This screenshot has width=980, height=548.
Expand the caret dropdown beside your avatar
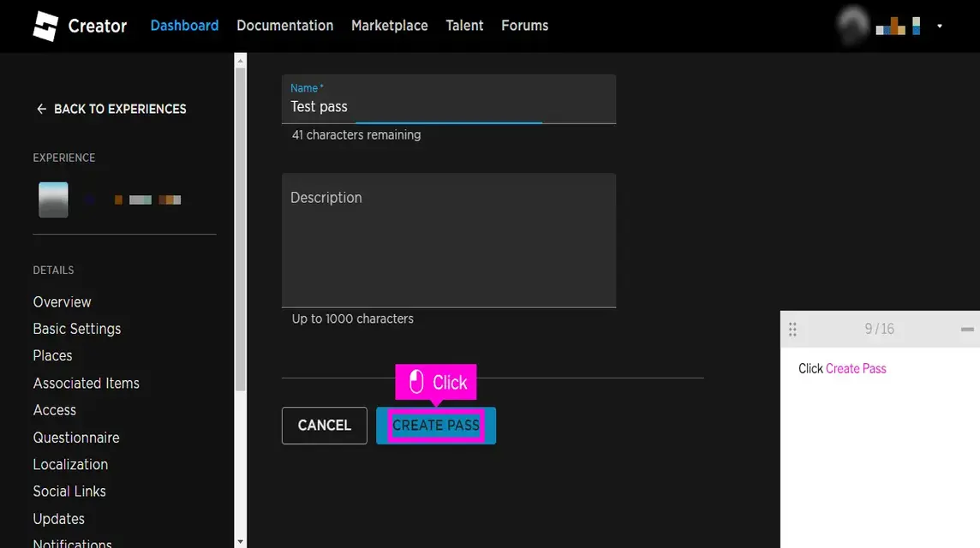[x=940, y=26]
